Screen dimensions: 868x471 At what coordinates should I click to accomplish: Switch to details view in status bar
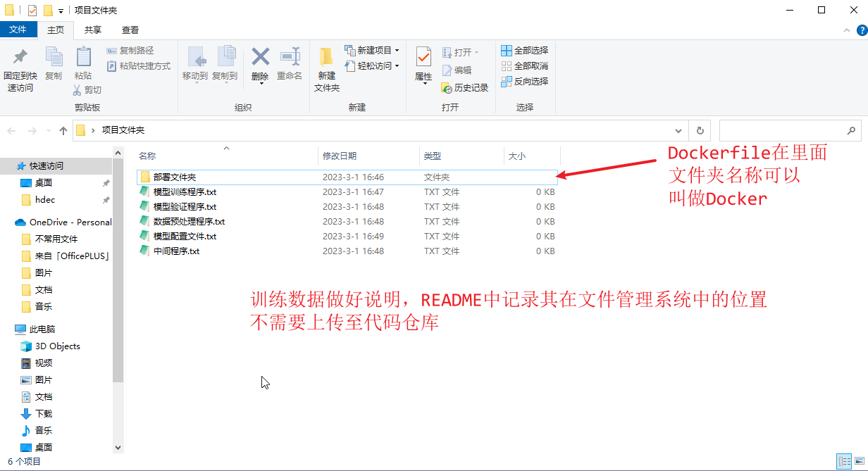[843, 461]
